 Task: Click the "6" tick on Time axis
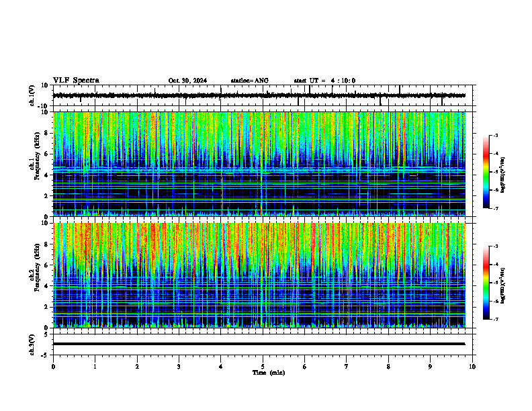tap(305, 367)
